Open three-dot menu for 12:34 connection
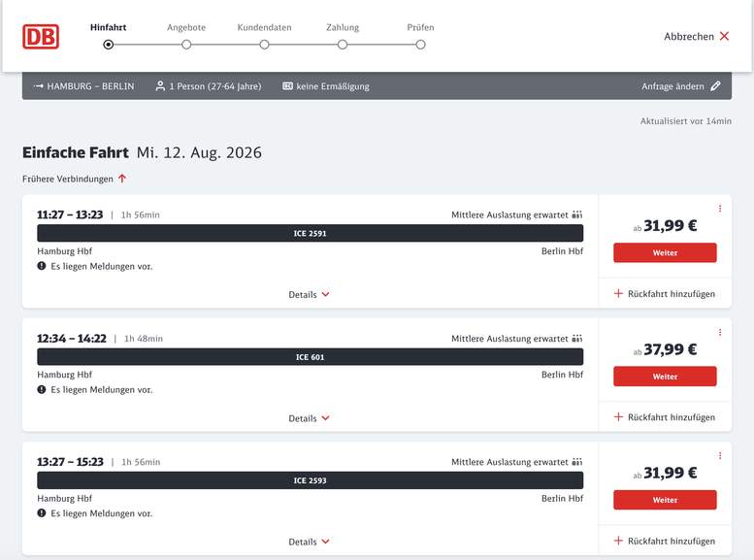This screenshot has height=560, width=754. click(720, 332)
